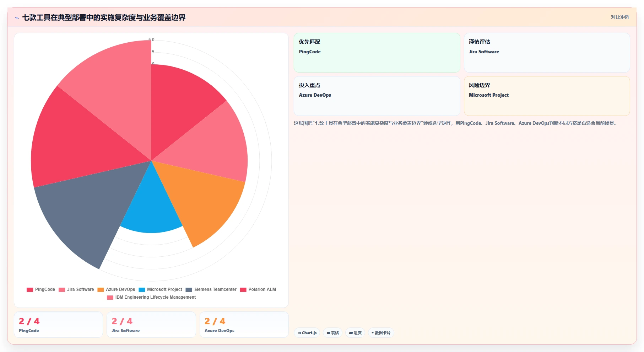644x352 pixels.
Task: Hide Siemens Teamcenter via its legend entry
Action: point(211,289)
